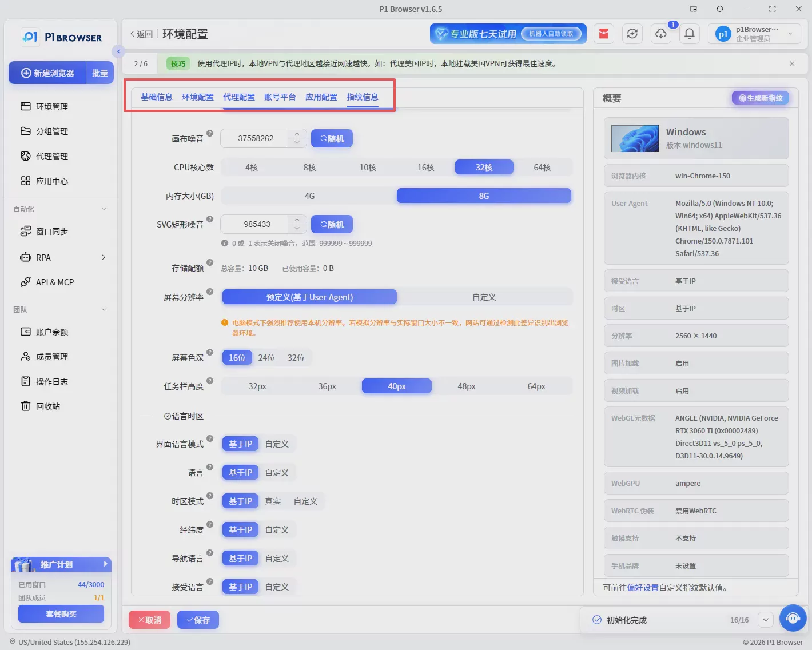This screenshot has width=812, height=650.
Task: Collapse the sidebar with the arrow handle
Action: point(118,51)
